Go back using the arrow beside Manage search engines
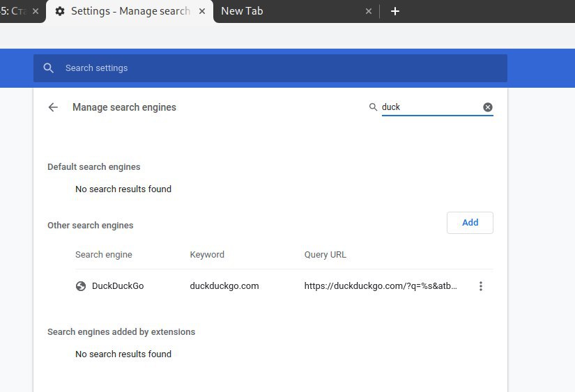The height and width of the screenshot is (392, 575). click(53, 107)
